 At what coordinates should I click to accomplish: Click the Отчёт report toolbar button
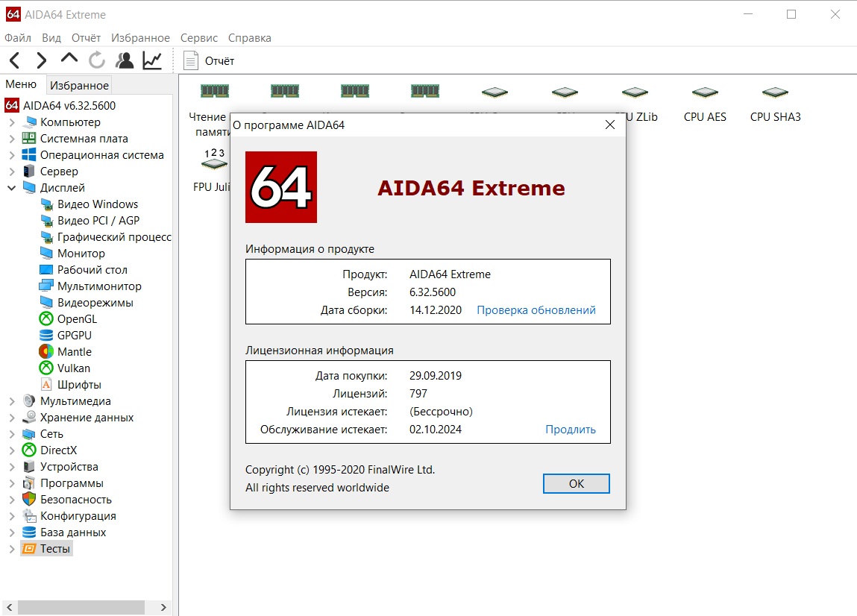pyautogui.click(x=210, y=60)
